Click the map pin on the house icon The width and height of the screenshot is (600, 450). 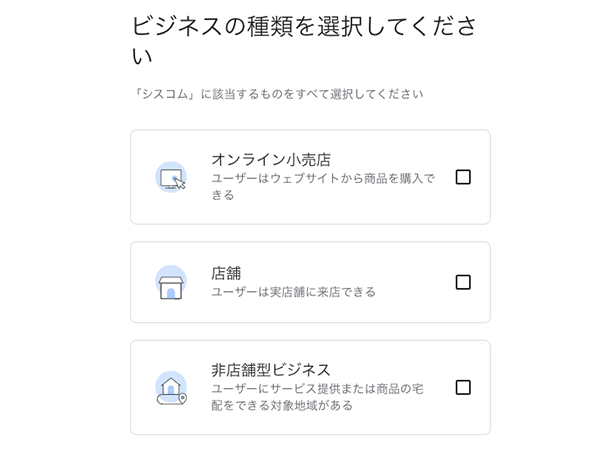[x=183, y=401]
